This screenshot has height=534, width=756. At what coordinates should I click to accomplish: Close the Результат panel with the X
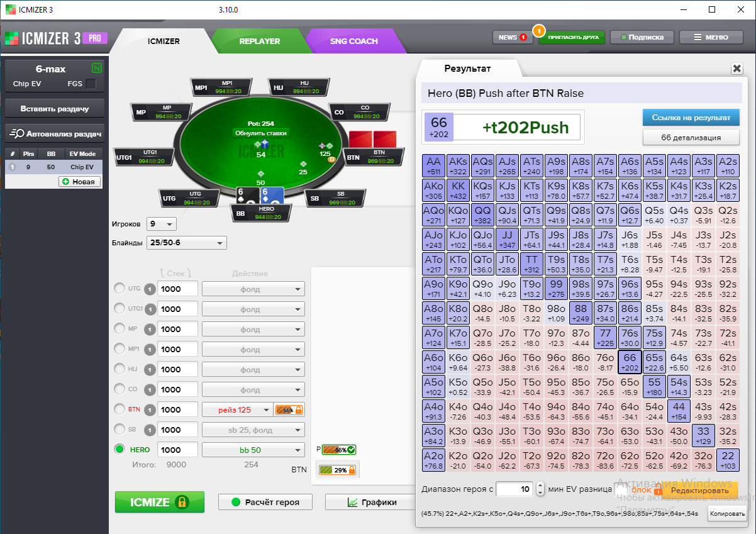737,69
